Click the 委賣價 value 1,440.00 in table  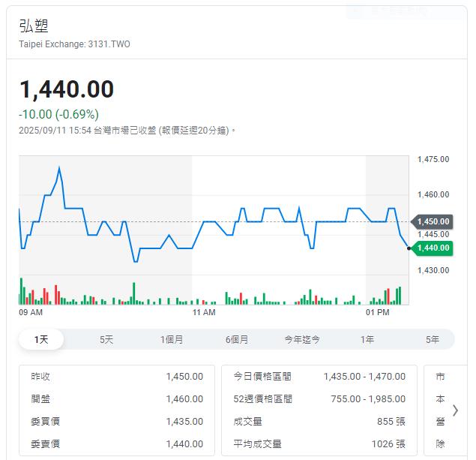pyautogui.click(x=184, y=444)
